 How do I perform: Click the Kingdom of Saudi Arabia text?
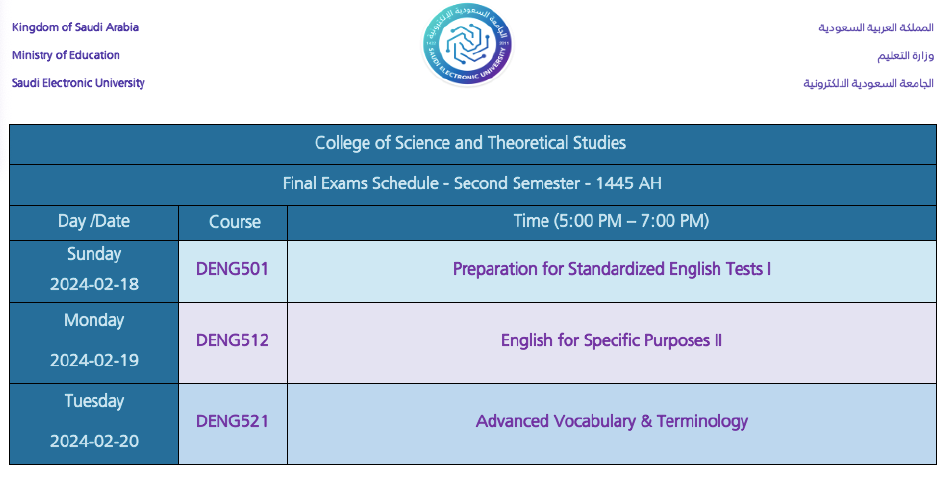(75, 28)
